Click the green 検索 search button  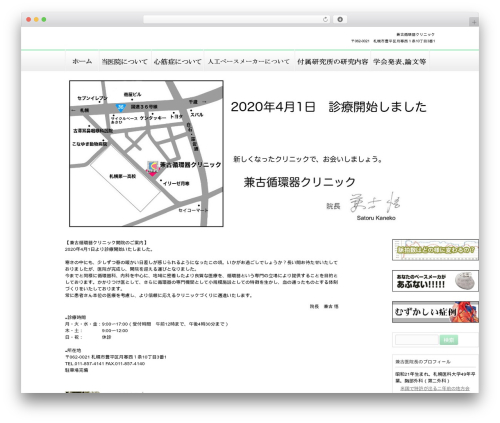pos(449,340)
